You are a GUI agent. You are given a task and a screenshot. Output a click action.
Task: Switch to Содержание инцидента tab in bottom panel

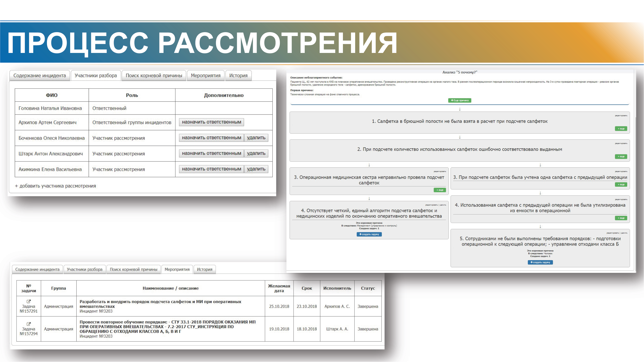[38, 269]
